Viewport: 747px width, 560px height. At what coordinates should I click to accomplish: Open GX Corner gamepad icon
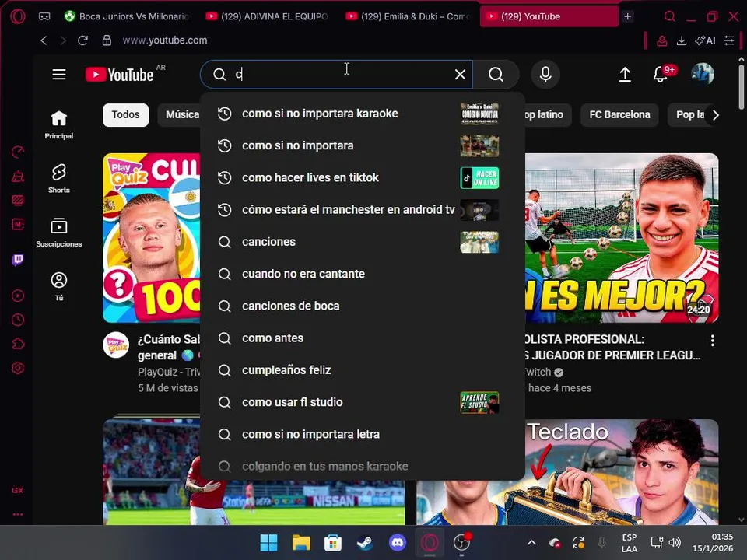coord(44,16)
